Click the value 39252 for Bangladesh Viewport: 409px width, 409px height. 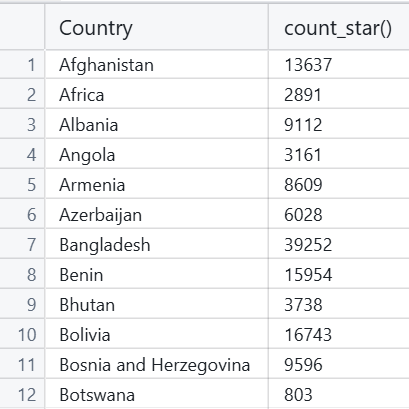(x=339, y=245)
